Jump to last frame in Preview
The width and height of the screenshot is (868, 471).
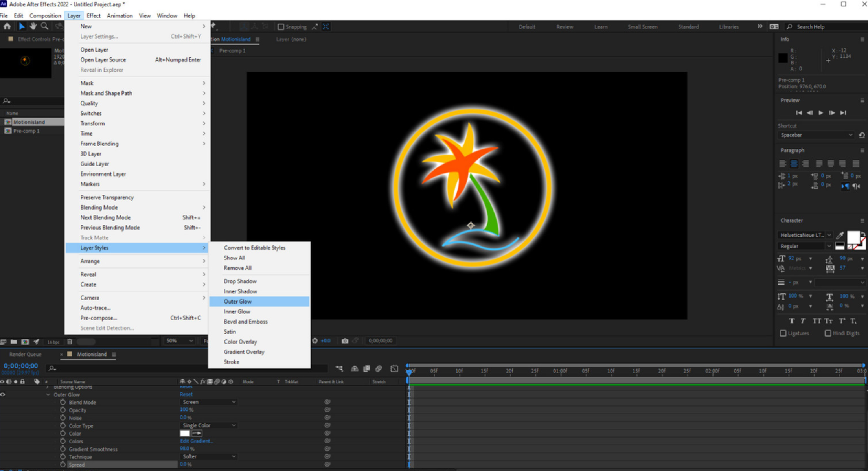coord(843,113)
